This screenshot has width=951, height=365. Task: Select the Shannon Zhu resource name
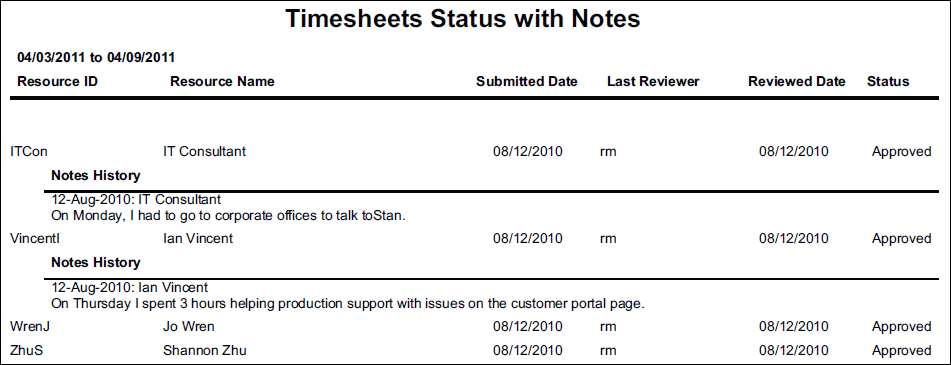tap(205, 350)
